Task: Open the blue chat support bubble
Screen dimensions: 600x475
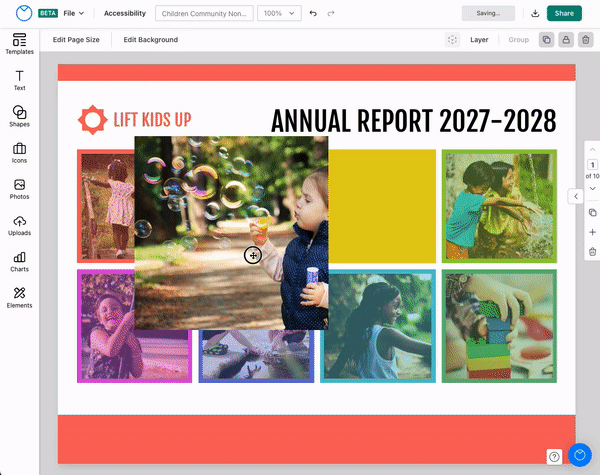Action: [x=580, y=455]
